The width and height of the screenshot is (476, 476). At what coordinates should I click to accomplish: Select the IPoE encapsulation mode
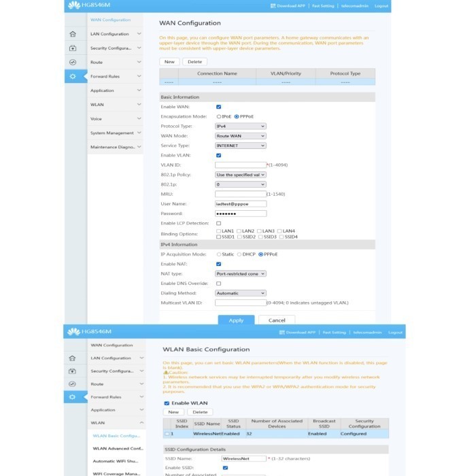pyautogui.click(x=218, y=116)
